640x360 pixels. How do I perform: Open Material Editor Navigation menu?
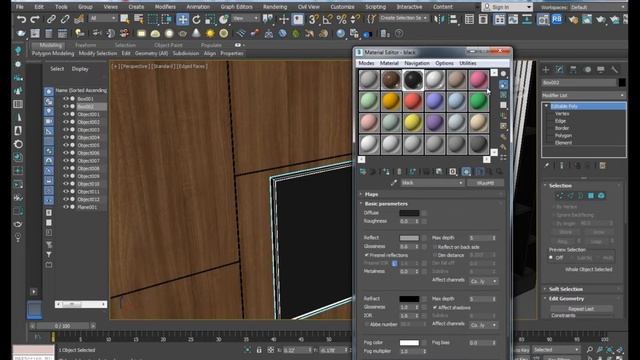(x=417, y=63)
